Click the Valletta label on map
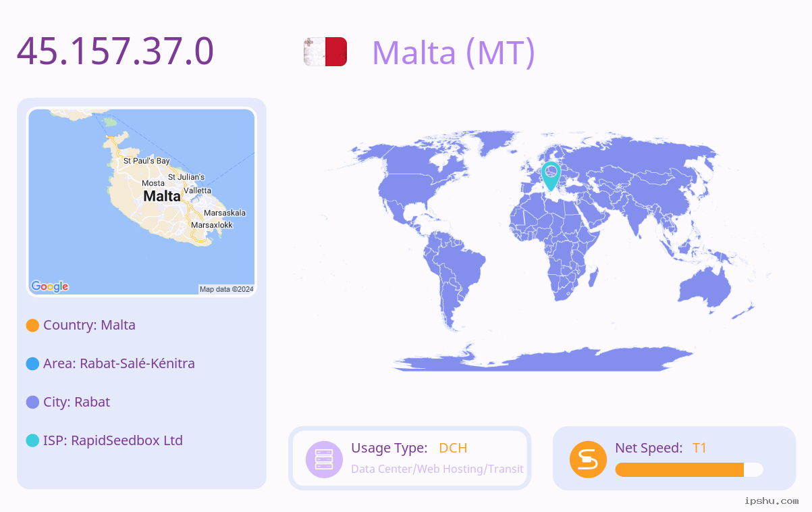 click(x=197, y=190)
